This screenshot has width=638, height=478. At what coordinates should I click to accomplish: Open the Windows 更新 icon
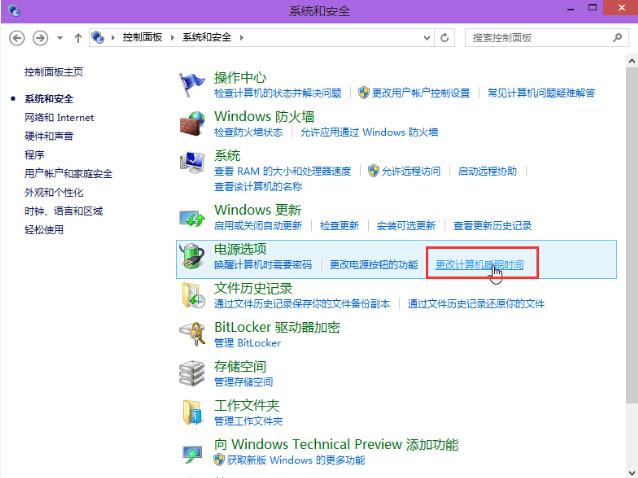[192, 218]
